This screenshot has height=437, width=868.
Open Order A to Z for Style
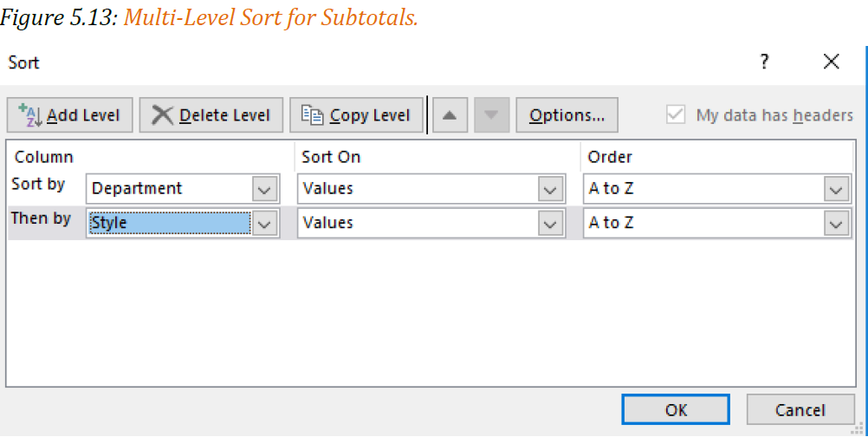(x=835, y=223)
